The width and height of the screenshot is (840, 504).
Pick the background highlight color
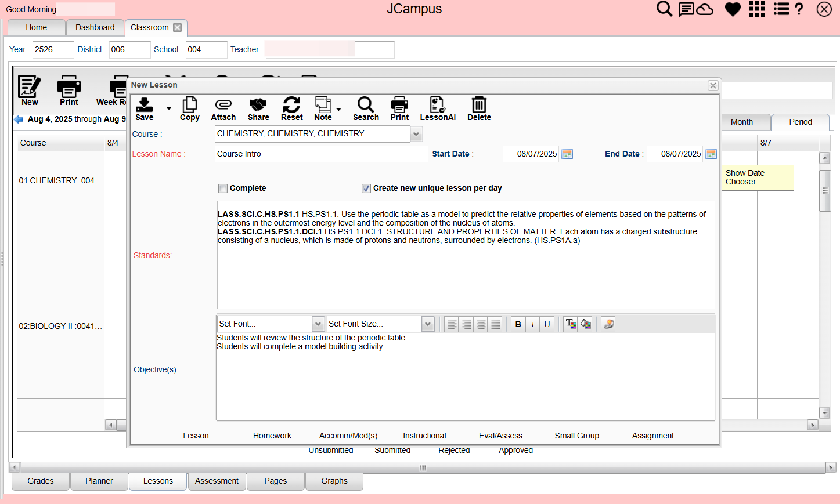(585, 324)
